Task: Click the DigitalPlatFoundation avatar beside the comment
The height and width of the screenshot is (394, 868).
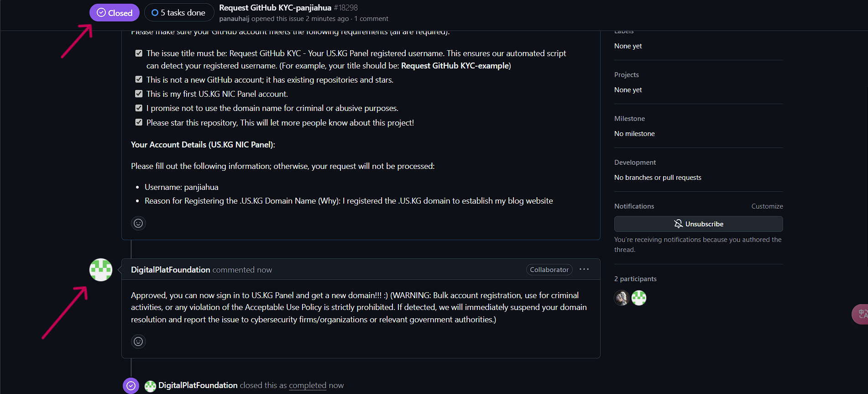Action: tap(101, 270)
